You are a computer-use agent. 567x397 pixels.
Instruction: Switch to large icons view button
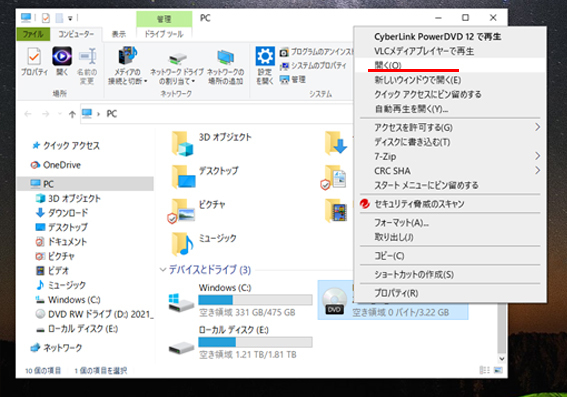(498, 370)
